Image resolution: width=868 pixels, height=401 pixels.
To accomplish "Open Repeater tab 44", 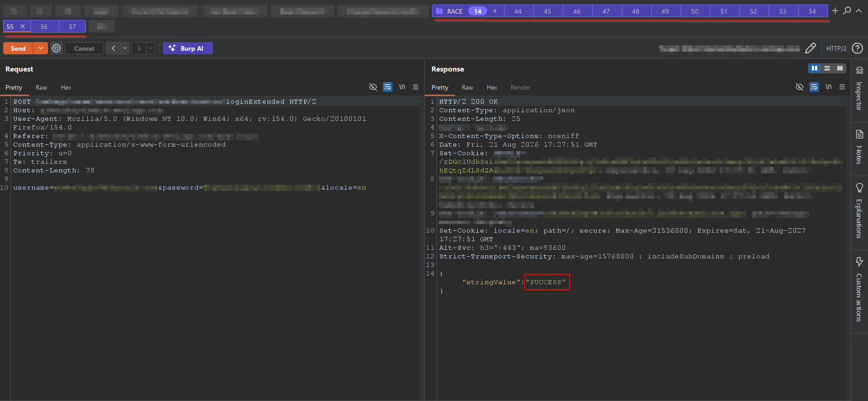I will click(518, 11).
